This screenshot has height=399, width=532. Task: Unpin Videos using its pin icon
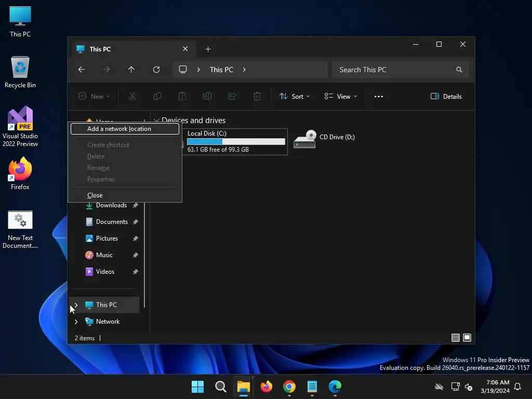click(136, 272)
